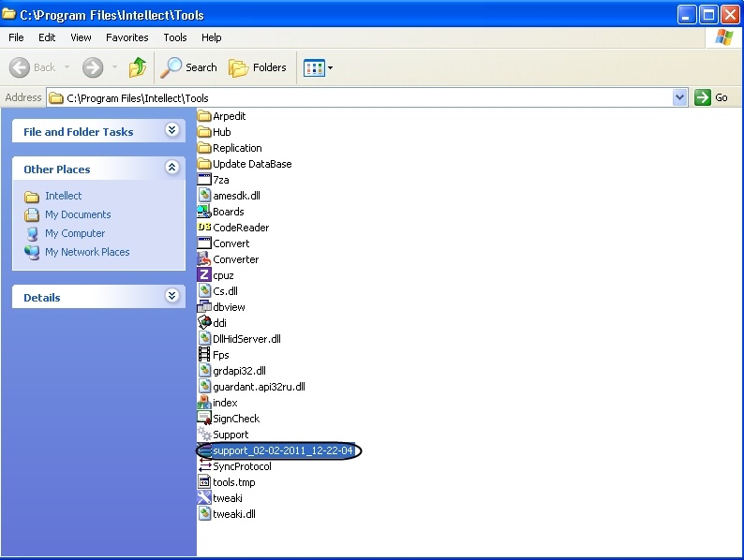Select the amesdk.dll file icon
Image resolution: width=744 pixels, height=560 pixels.
(204, 196)
